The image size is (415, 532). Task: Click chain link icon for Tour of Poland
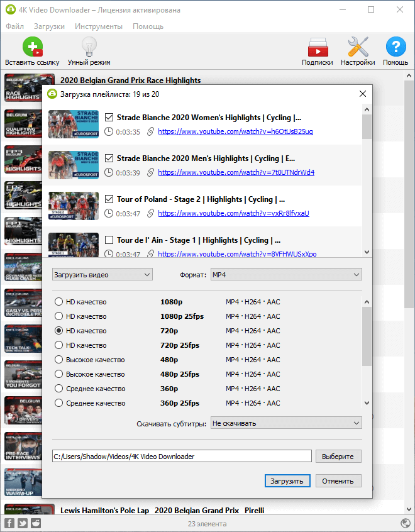[150, 213]
